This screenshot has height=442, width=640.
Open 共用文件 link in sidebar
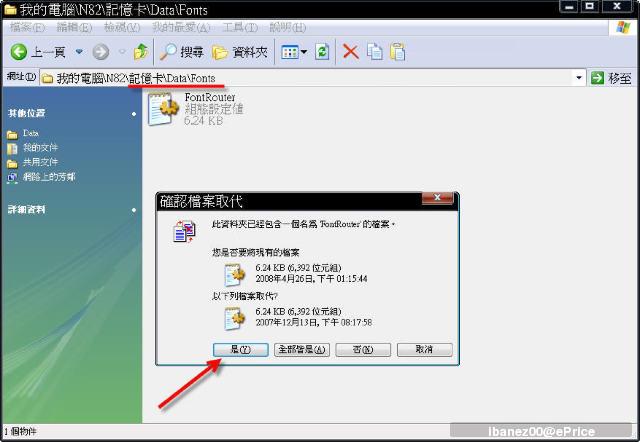click(x=40, y=162)
